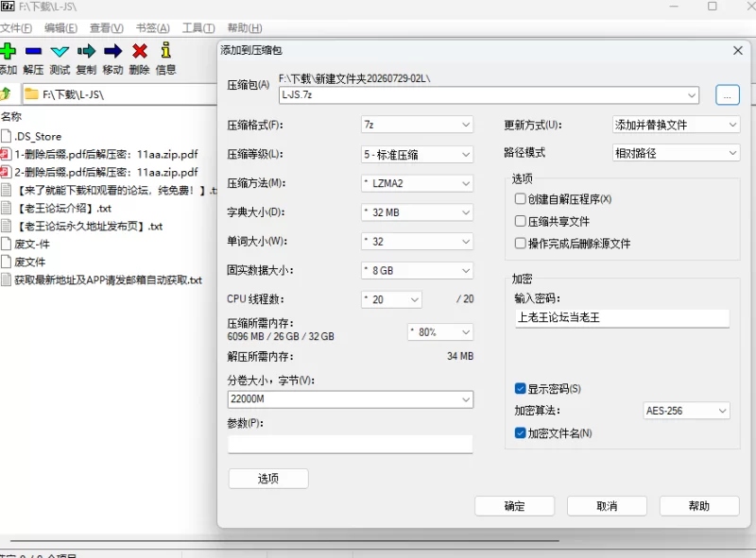Click the 帮助 button in the dialog
Screen dimensions: 756x558
[699, 506]
